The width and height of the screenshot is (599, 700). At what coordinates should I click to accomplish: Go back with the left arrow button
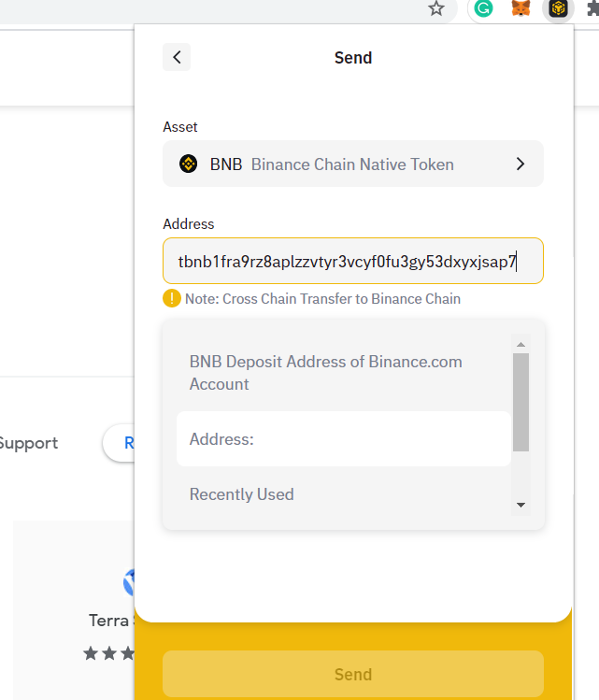177,57
